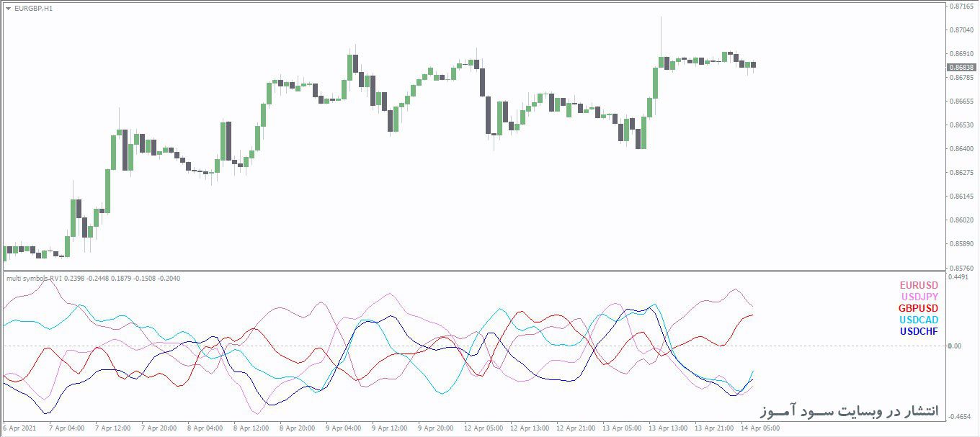This screenshot has height=437, width=980.
Task: Select the EURGBP,H1 chart title label
Action: tap(33, 9)
